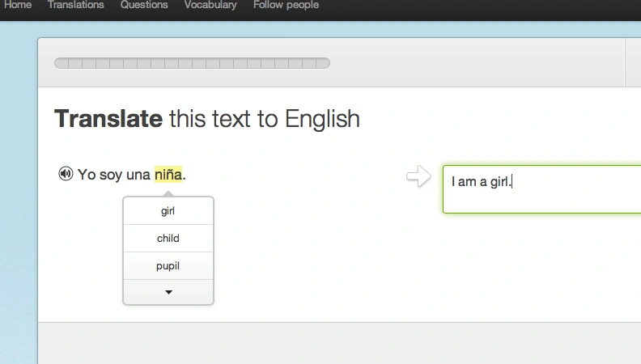Choose the 'pupil' translation hint
The image size is (641, 364).
[168, 266]
